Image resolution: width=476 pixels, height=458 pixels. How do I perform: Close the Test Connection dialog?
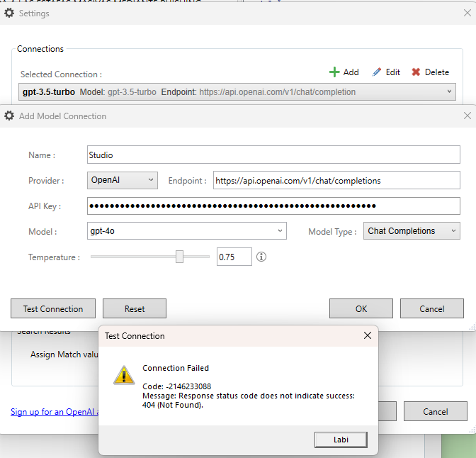(368, 335)
